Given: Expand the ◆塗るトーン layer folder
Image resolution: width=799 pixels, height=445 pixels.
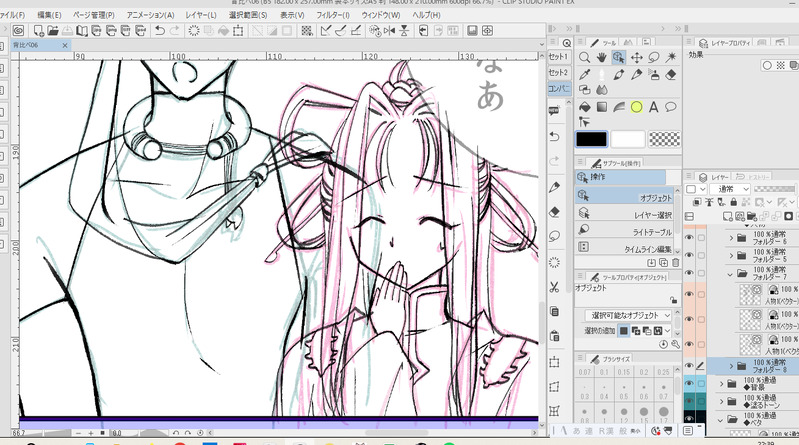Looking at the screenshot, I should pyautogui.click(x=721, y=402).
